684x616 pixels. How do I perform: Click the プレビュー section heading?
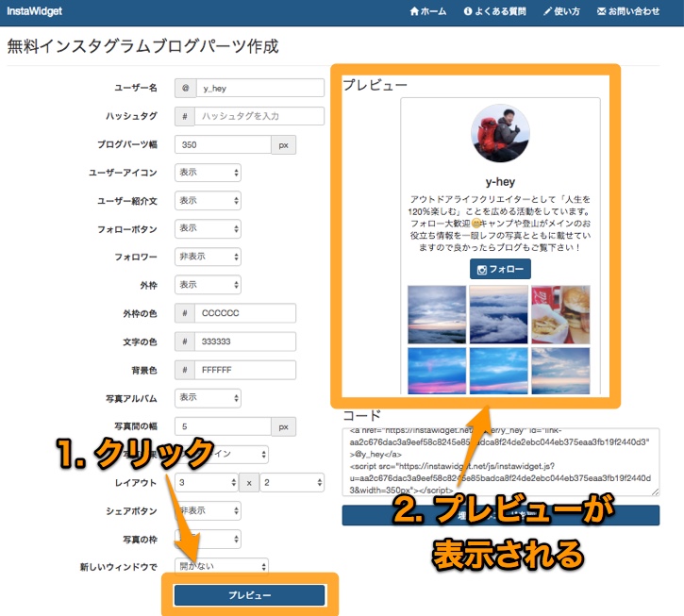point(375,85)
